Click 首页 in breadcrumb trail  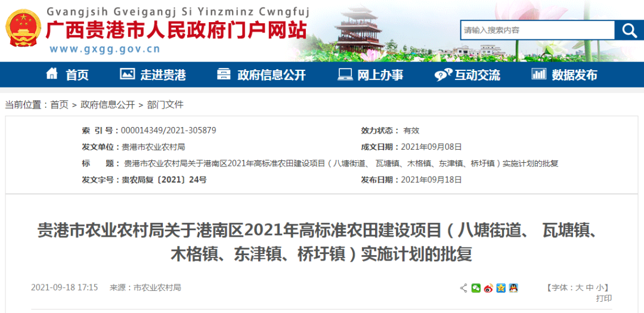[x=59, y=105]
